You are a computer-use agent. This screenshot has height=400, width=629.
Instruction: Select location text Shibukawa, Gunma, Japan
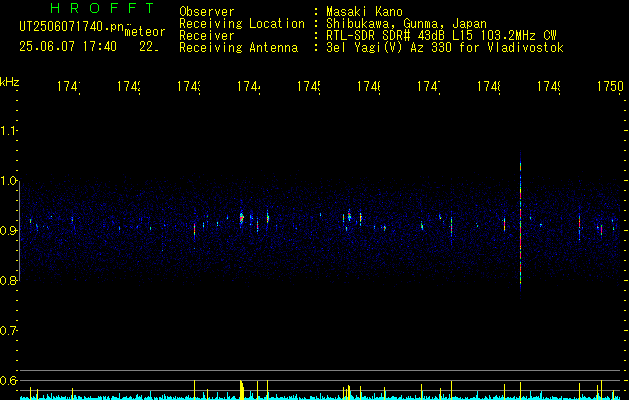[406, 24]
